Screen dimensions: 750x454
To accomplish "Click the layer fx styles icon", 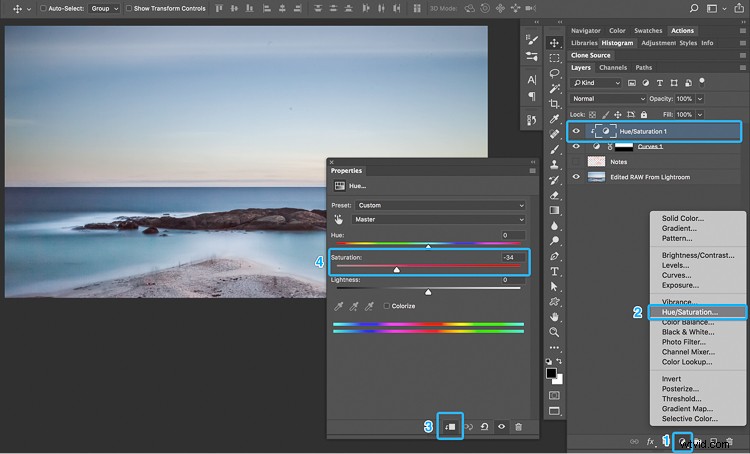I will click(651, 441).
